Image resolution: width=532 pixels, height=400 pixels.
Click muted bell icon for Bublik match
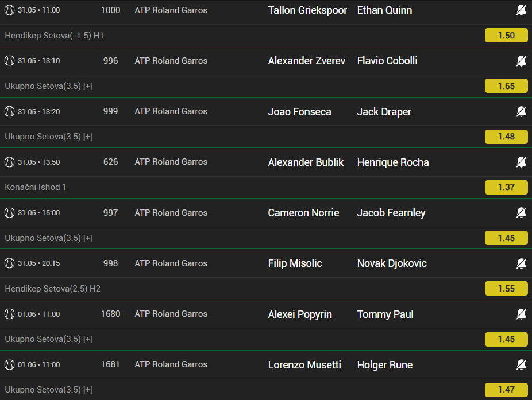521,162
